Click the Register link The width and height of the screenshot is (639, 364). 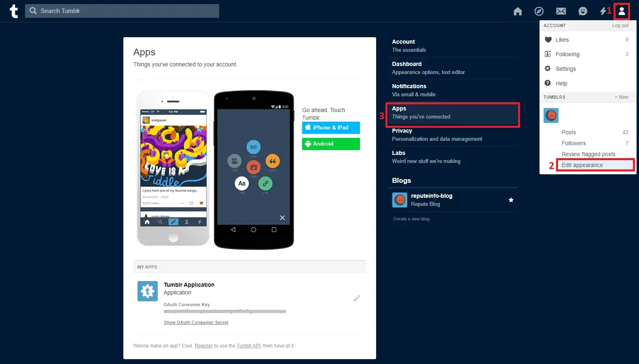[x=203, y=346]
